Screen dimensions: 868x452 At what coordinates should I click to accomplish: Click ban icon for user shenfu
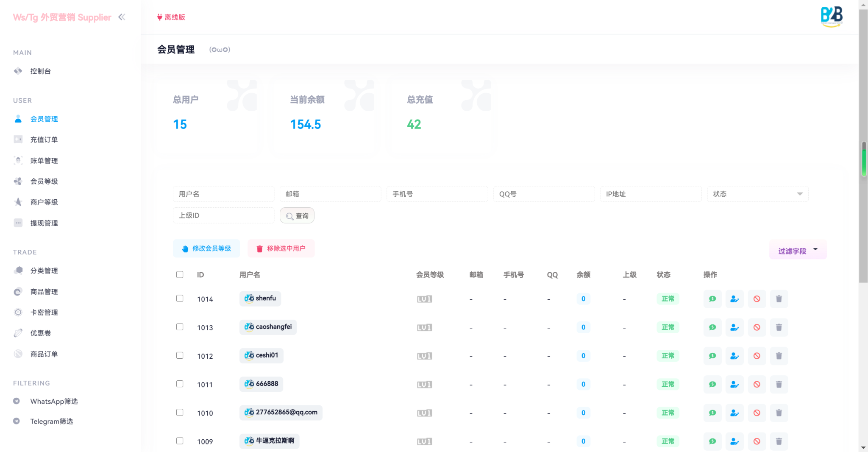click(757, 299)
